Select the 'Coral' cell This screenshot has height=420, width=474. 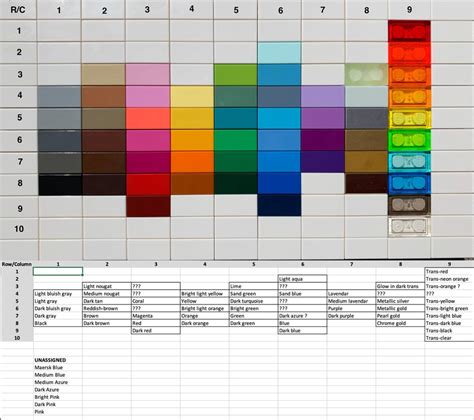(x=156, y=301)
